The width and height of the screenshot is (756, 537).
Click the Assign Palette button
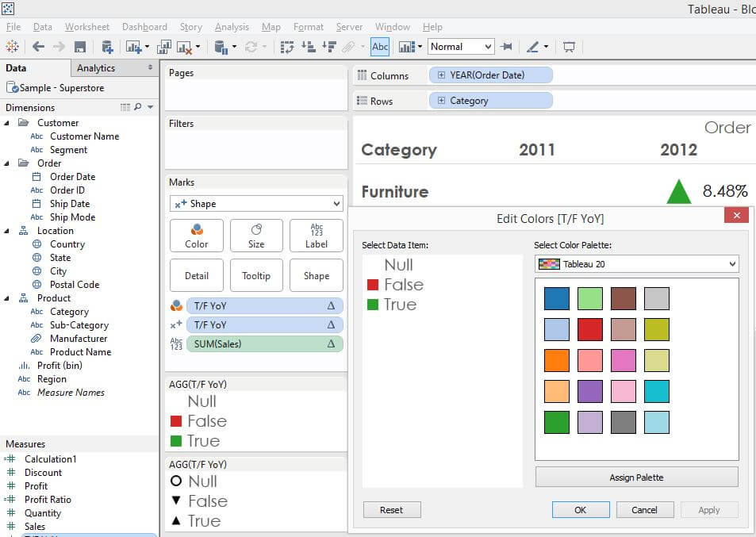(x=636, y=478)
